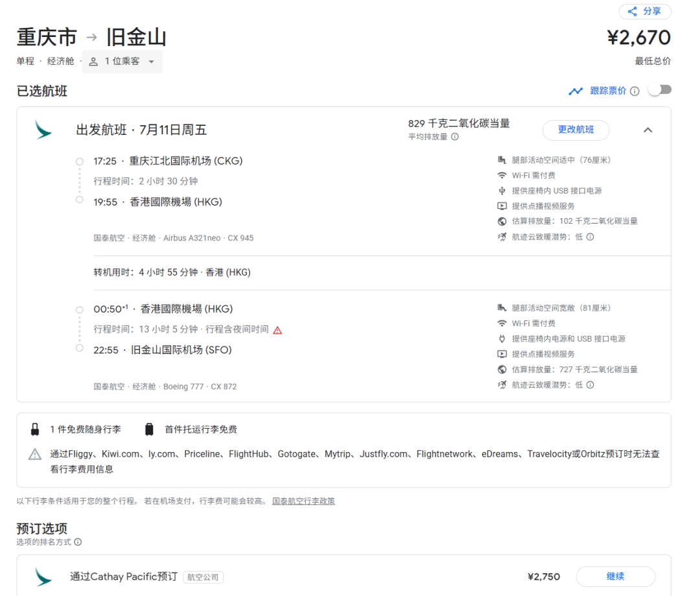Open the 1 位乘客 passenger dropdown
Screen dimensions: 700x596
point(122,62)
